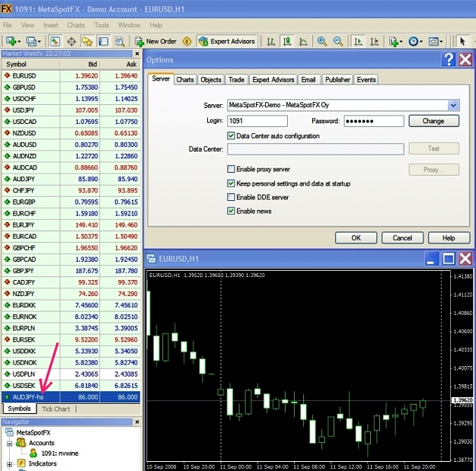Image resolution: width=476 pixels, height=471 pixels.
Task: Switch to the Expert Advisors tab
Action: 273,79
